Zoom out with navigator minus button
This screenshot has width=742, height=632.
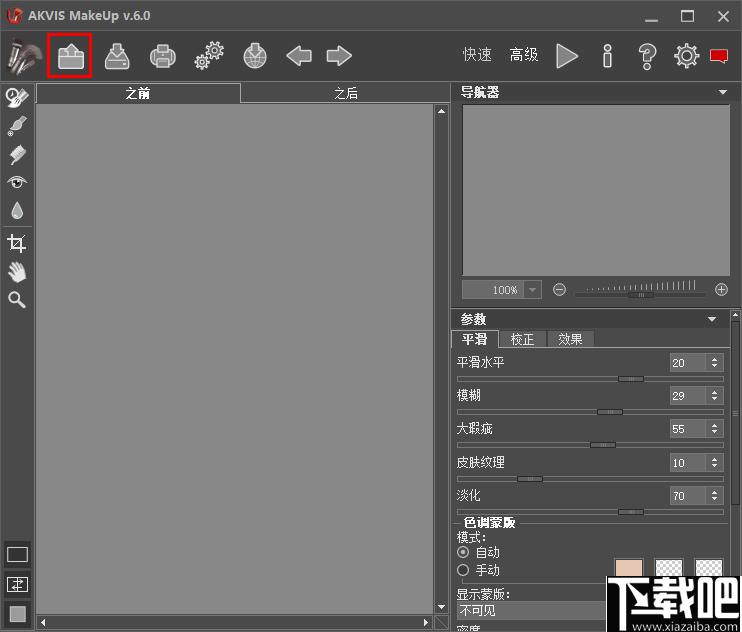[x=559, y=290]
